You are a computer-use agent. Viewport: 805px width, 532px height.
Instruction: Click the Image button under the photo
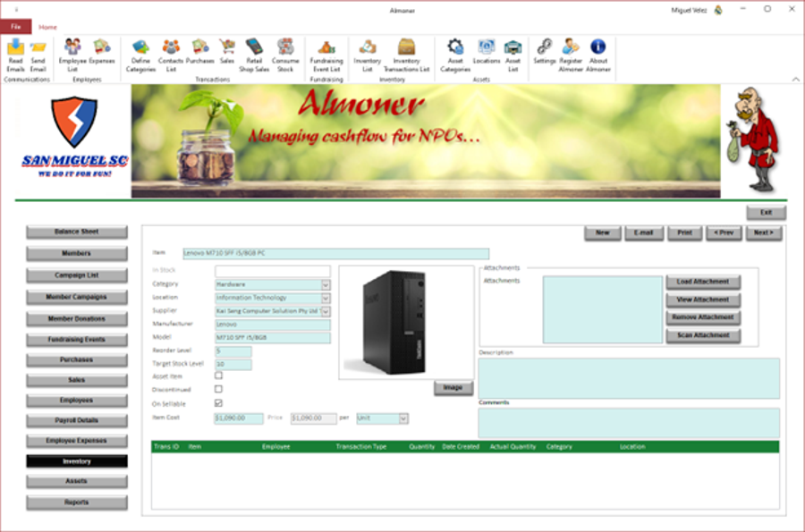click(x=453, y=388)
